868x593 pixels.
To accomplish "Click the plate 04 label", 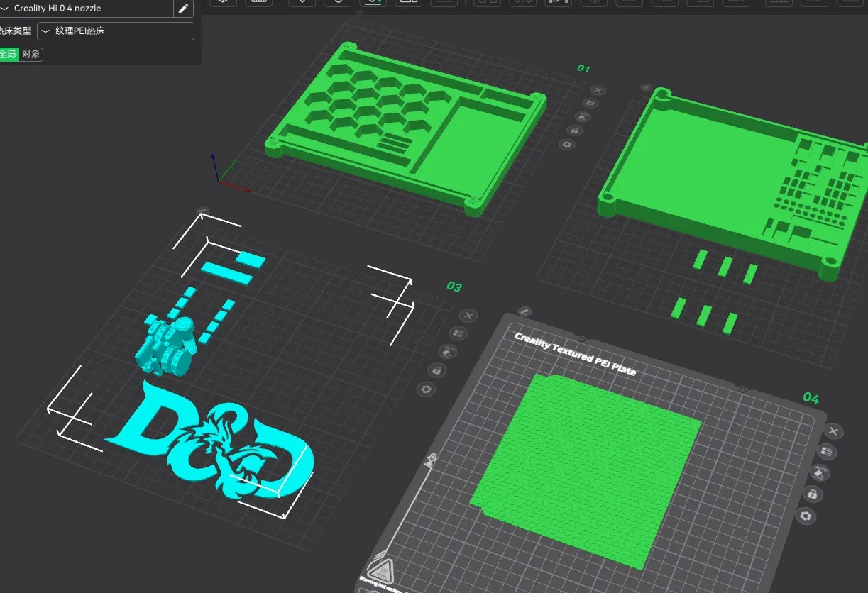I will point(811,399).
